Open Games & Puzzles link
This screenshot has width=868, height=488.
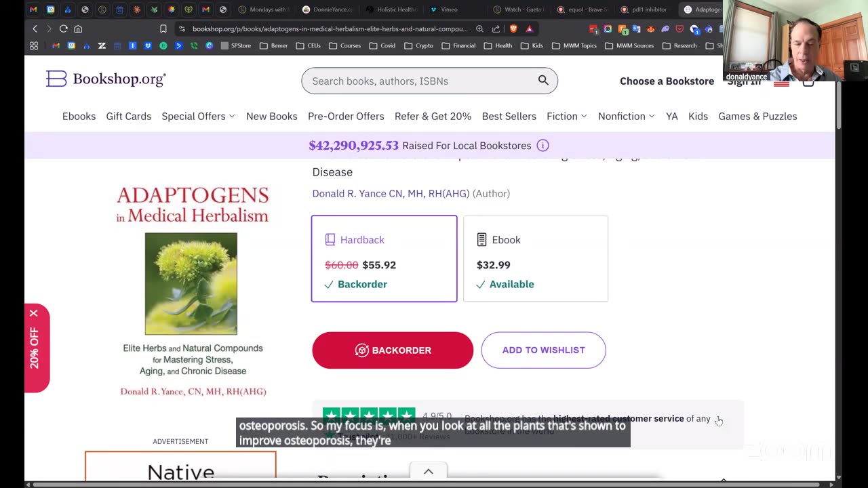757,116
